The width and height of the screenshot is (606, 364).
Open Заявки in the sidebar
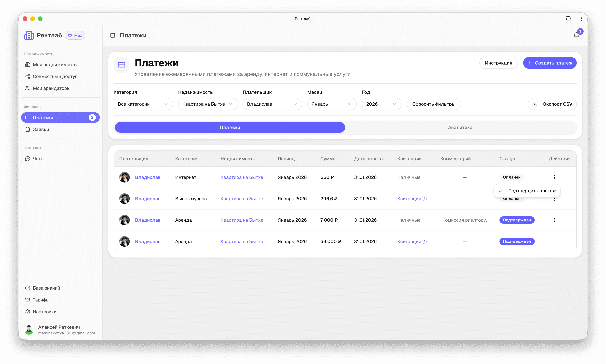(x=41, y=129)
